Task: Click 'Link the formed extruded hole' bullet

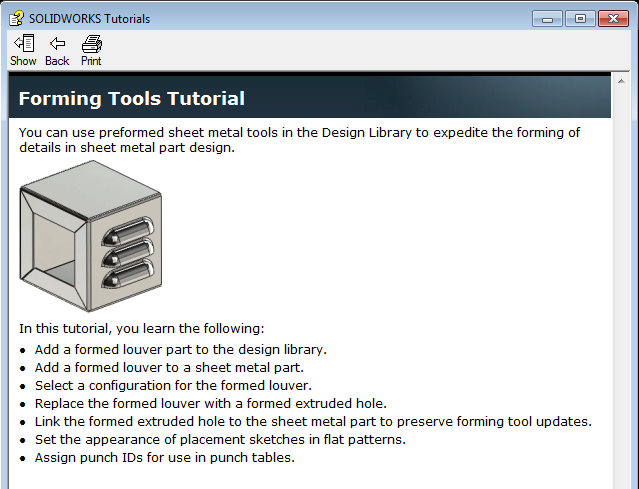Action: click(x=313, y=421)
